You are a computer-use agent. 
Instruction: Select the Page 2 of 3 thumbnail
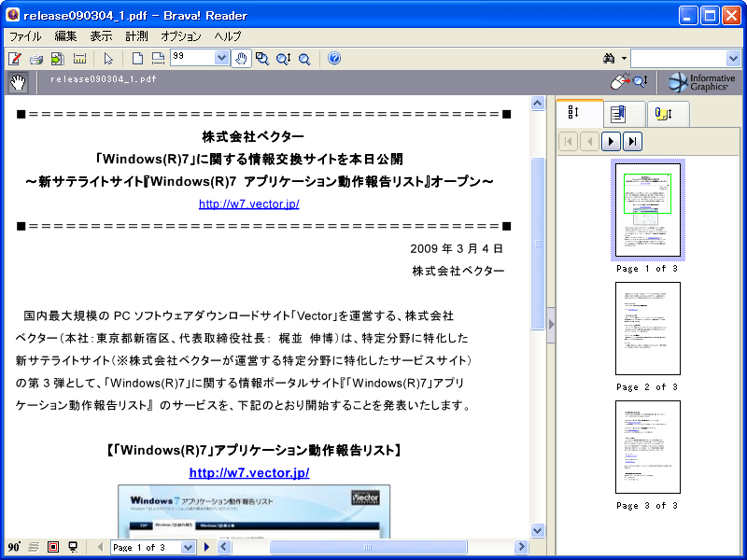coord(648,329)
